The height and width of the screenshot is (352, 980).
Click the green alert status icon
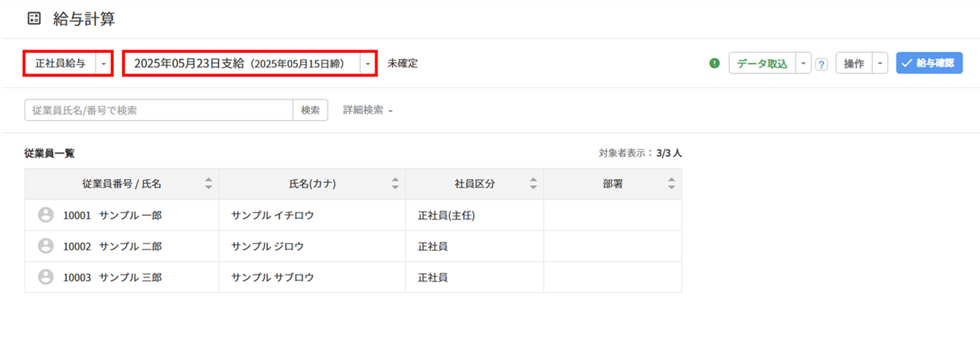[x=714, y=64]
